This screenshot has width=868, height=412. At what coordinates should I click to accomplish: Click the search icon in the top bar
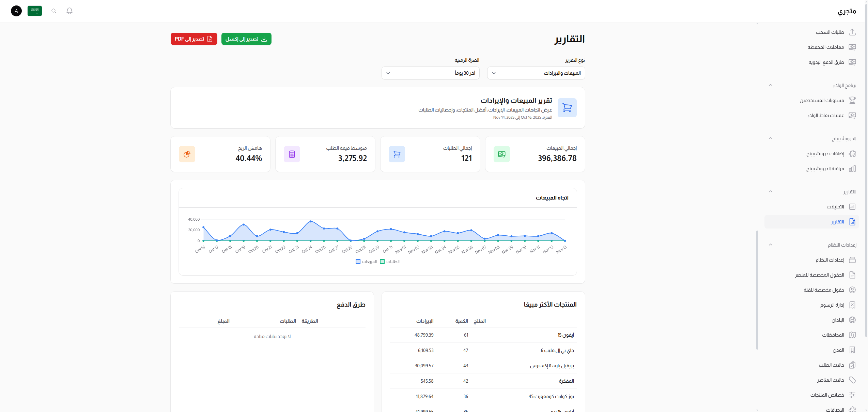[54, 11]
